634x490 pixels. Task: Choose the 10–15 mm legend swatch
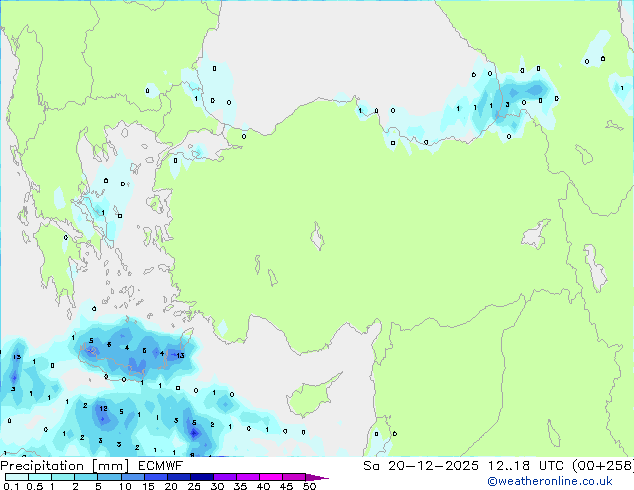coord(133,477)
